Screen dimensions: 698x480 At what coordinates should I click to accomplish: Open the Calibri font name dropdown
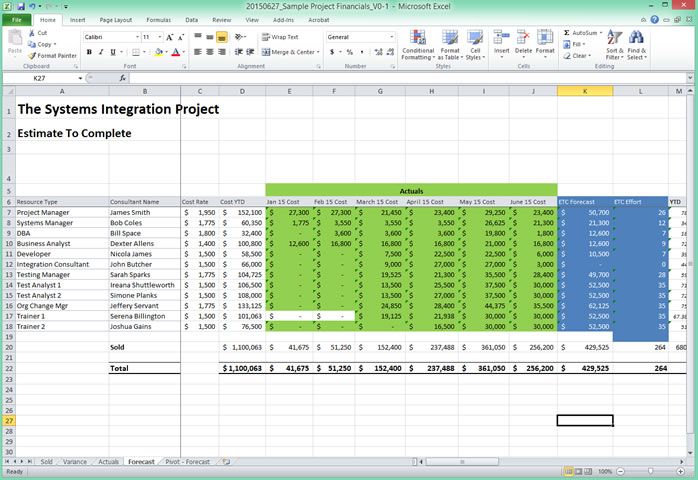coord(138,37)
